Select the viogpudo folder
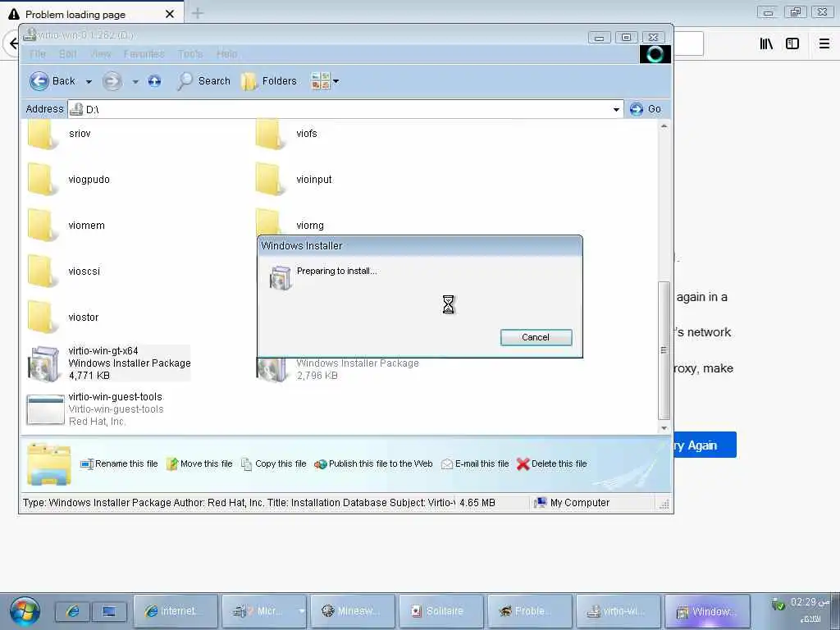Screen dimensions: 840x630 pyautogui.click(x=69, y=180)
